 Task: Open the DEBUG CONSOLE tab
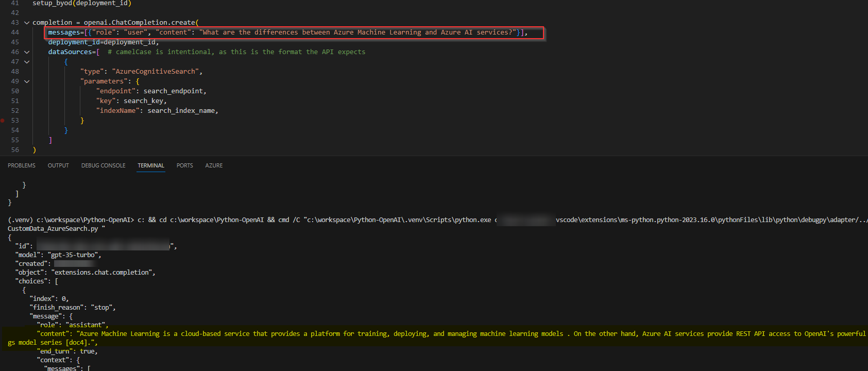(x=104, y=165)
